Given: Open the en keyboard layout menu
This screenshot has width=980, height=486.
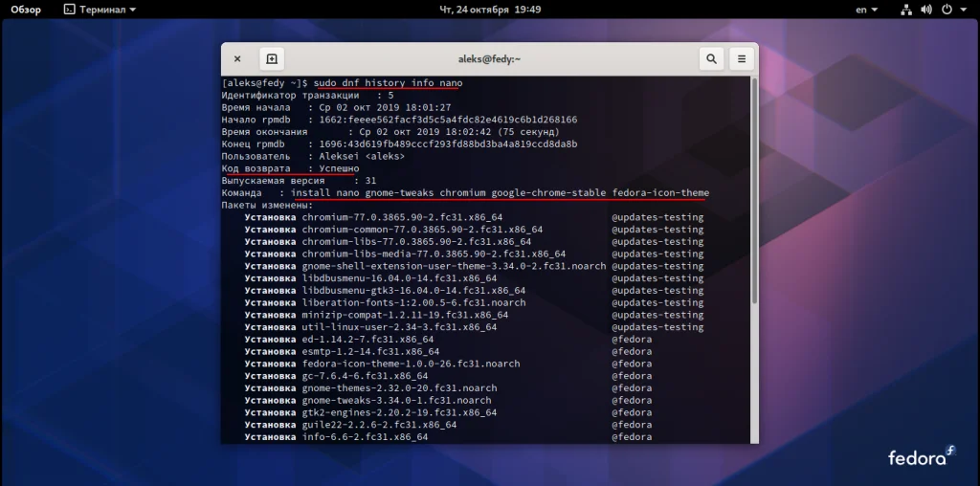Looking at the screenshot, I should pyautogui.click(x=866, y=10).
